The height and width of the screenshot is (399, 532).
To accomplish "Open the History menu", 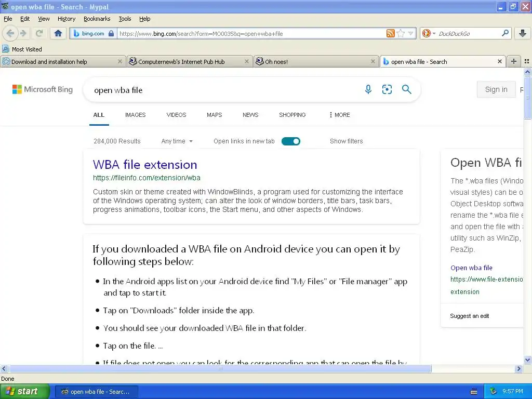I will [66, 19].
